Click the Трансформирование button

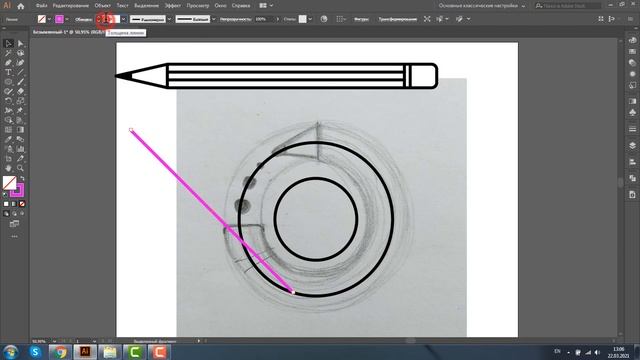[398, 19]
